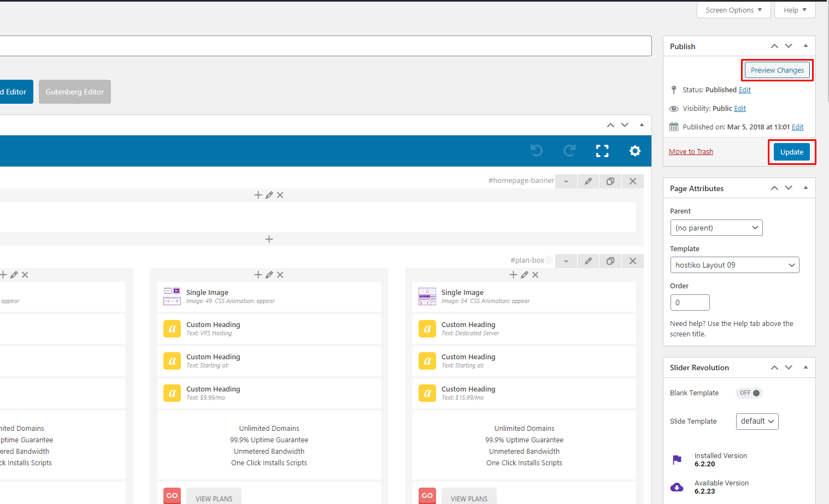Open Screen Options tab
This screenshot has width=829, height=504.
click(x=733, y=10)
